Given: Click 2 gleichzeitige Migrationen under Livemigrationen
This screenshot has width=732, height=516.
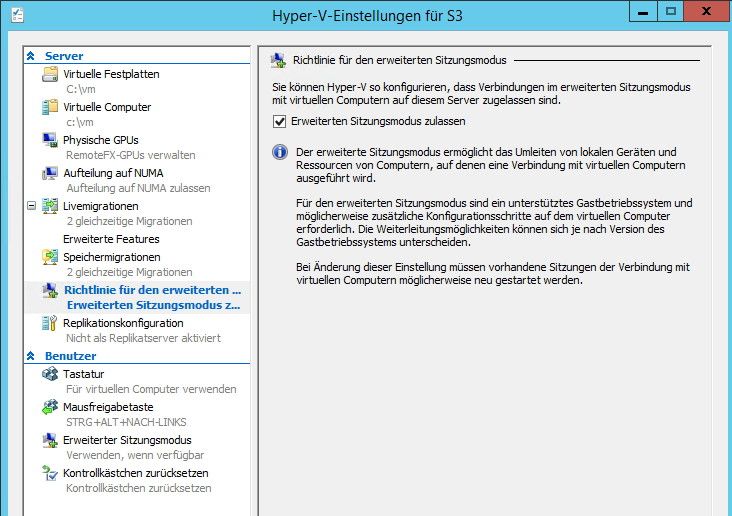Looking at the screenshot, I should 129,221.
